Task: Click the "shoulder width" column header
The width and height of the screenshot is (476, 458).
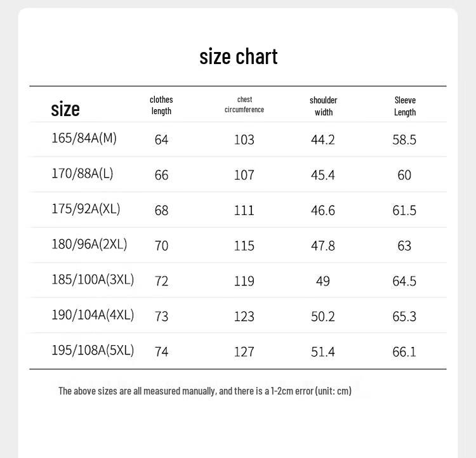Action: tap(323, 106)
